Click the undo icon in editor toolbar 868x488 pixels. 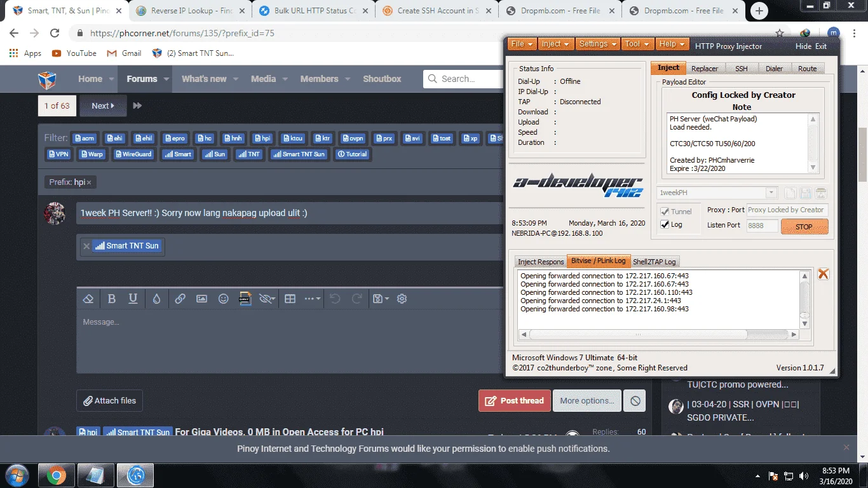click(336, 299)
